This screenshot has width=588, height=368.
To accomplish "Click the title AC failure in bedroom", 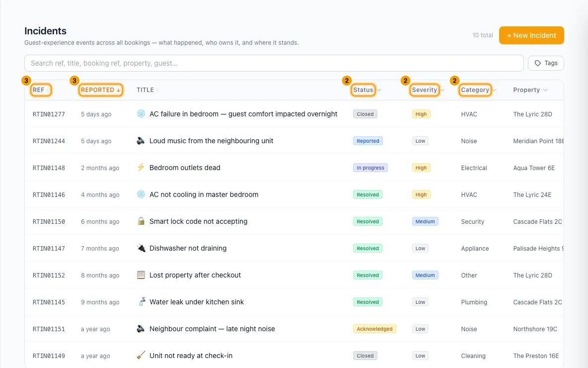I will click(243, 114).
